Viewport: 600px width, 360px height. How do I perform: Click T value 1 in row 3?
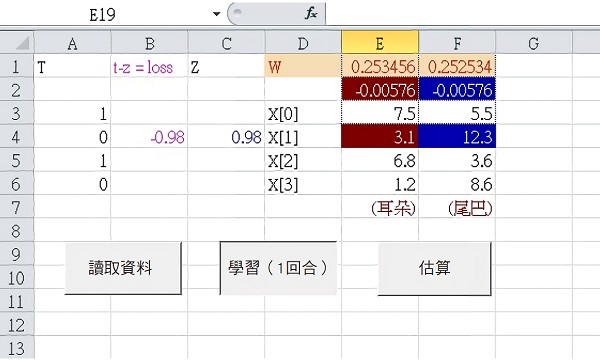(x=72, y=113)
